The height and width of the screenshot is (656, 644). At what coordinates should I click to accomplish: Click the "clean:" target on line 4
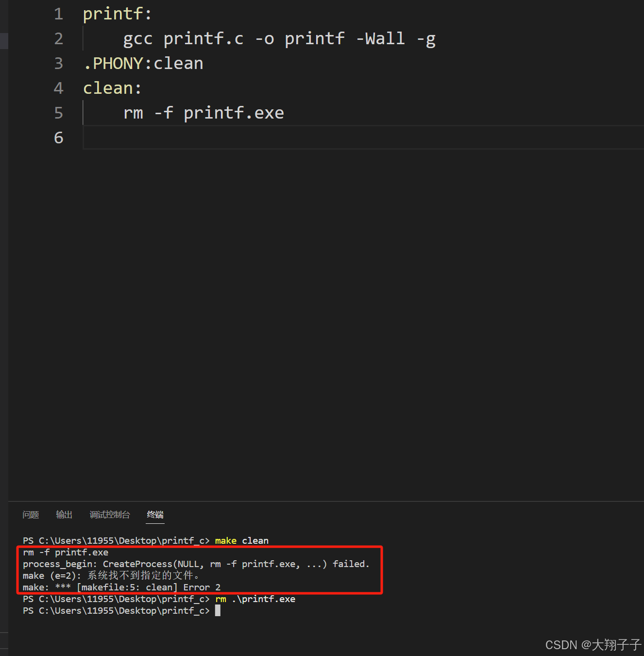pyautogui.click(x=112, y=87)
